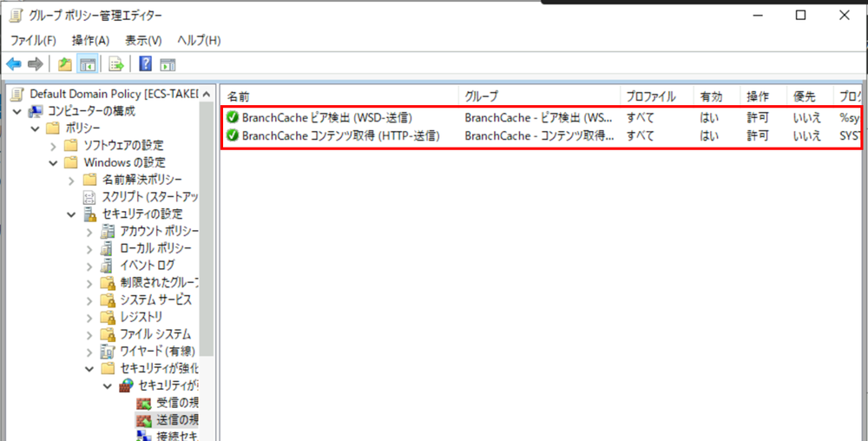
Task: Select the ローカル ポリシー tree item
Action: (155, 248)
